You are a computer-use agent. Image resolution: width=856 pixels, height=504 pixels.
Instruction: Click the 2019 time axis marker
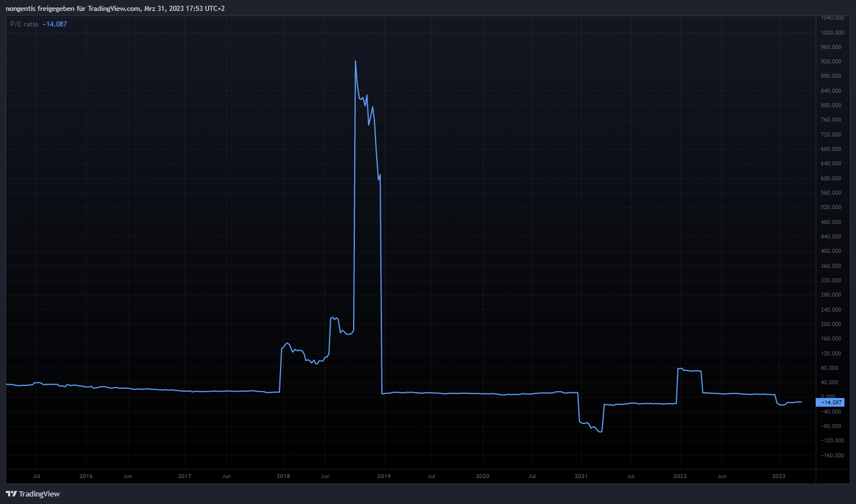coord(384,476)
